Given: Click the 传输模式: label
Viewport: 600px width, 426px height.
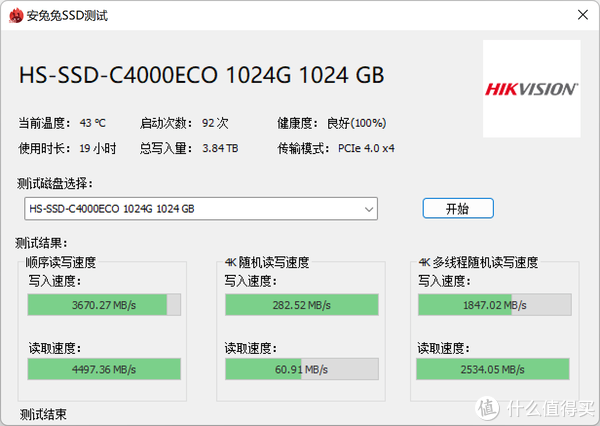Looking at the screenshot, I should click(x=303, y=148).
